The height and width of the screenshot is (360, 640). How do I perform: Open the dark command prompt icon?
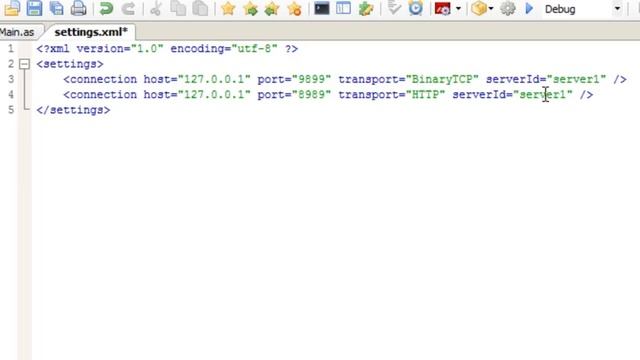click(x=322, y=9)
